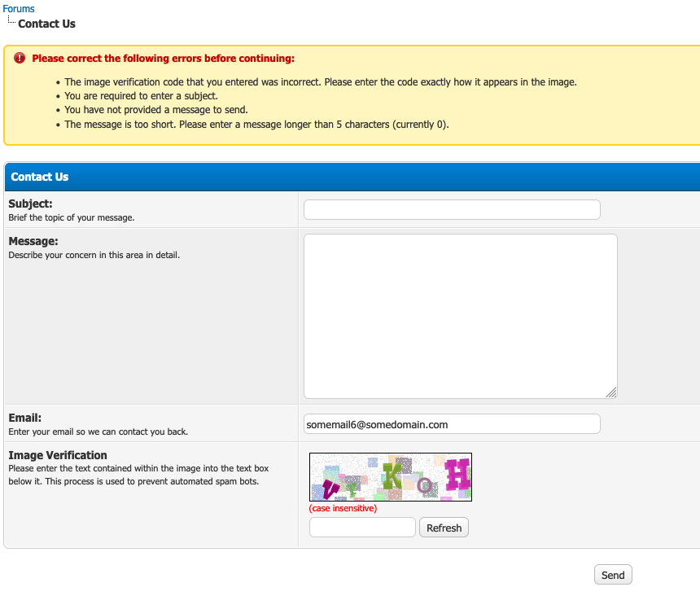Image resolution: width=700 pixels, height=609 pixels.
Task: Click 'Describe your concern in this area' hint
Action: pyautogui.click(x=94, y=255)
